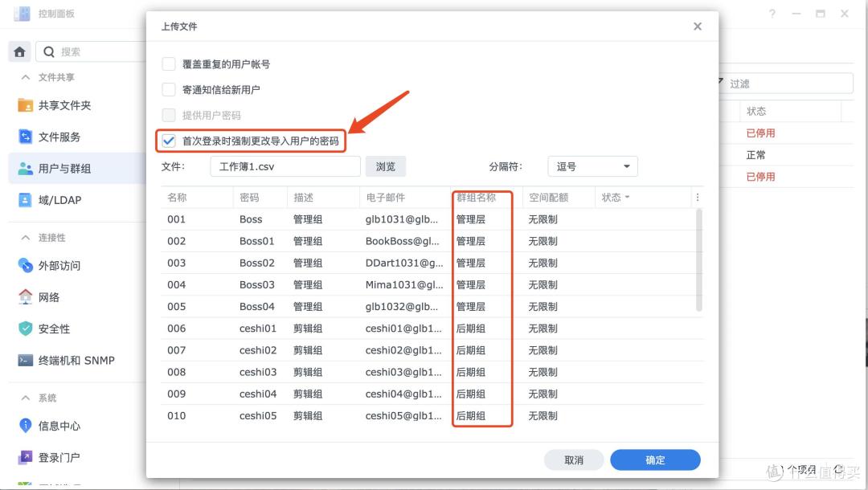
Task: Select row 006 ceshi01
Action: coord(432,329)
